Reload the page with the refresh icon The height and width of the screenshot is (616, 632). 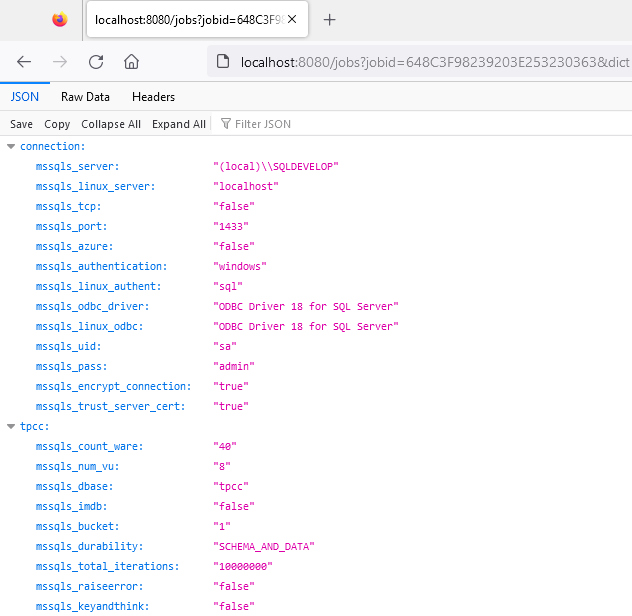click(x=96, y=62)
